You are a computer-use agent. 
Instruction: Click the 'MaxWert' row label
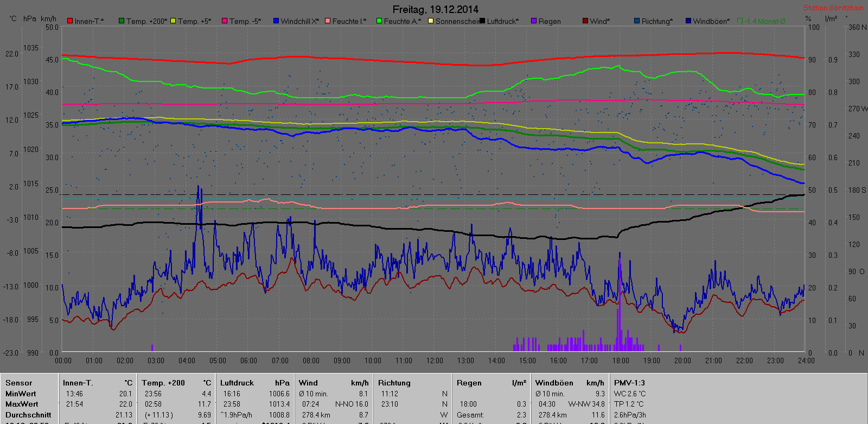click(22, 404)
